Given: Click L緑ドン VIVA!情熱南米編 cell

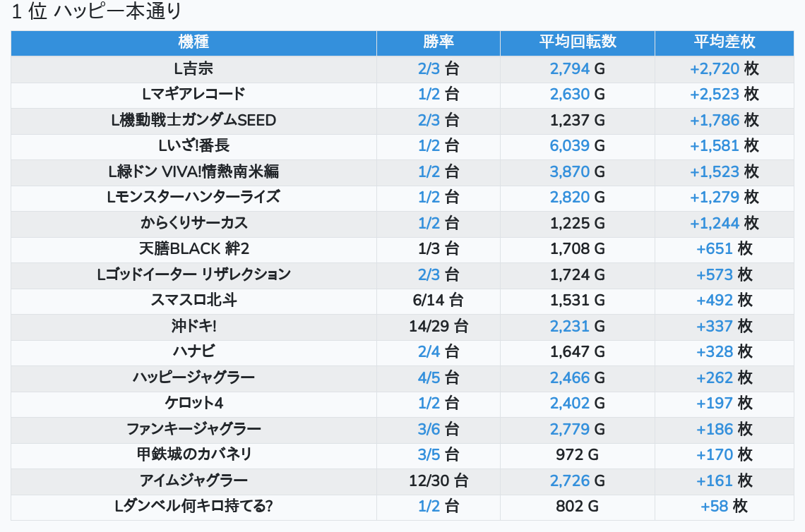Looking at the screenshot, I should [x=193, y=172].
